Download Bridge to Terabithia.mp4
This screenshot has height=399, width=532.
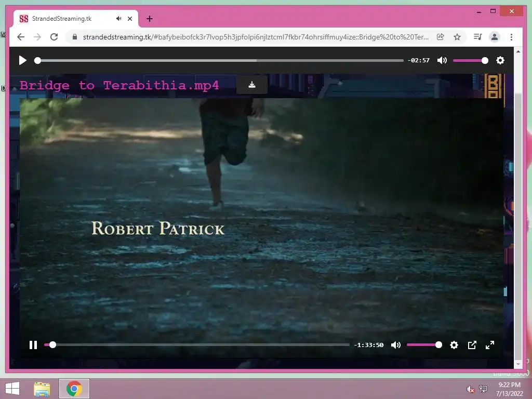tap(252, 85)
